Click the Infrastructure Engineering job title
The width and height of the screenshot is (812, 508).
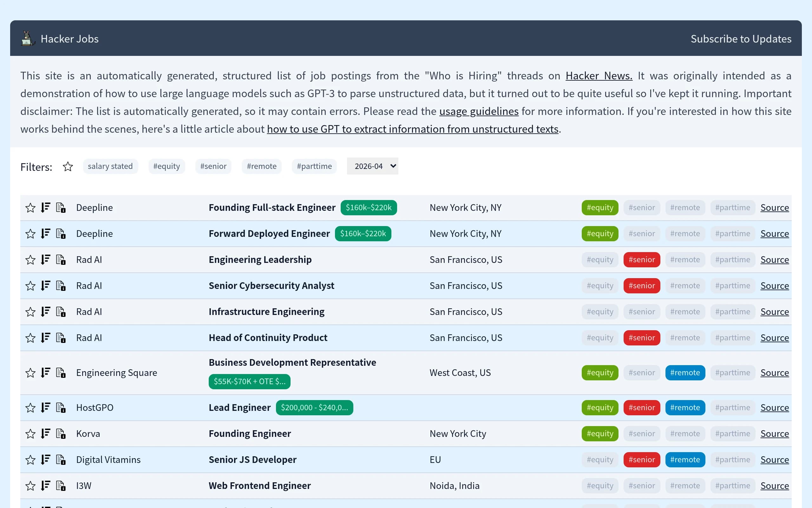point(266,312)
